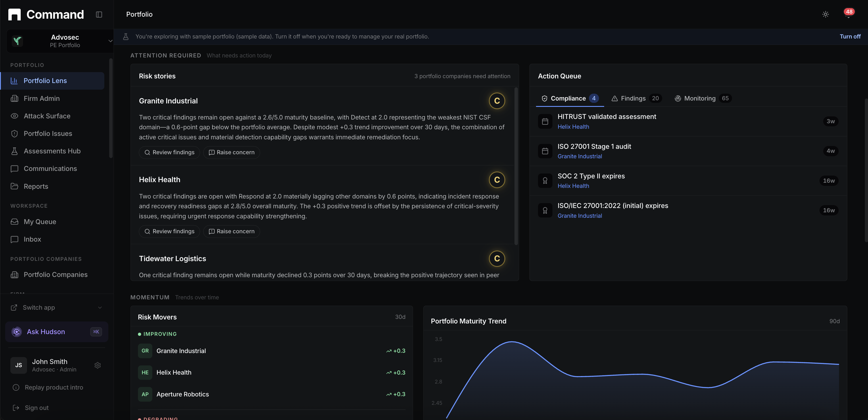Switch to Monitoring tab in Action Queue
Image resolution: width=868 pixels, height=420 pixels.
tap(702, 98)
